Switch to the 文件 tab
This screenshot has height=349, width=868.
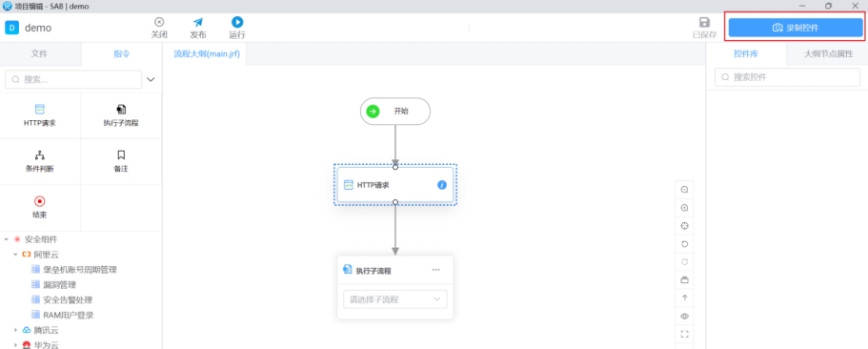[x=39, y=53]
